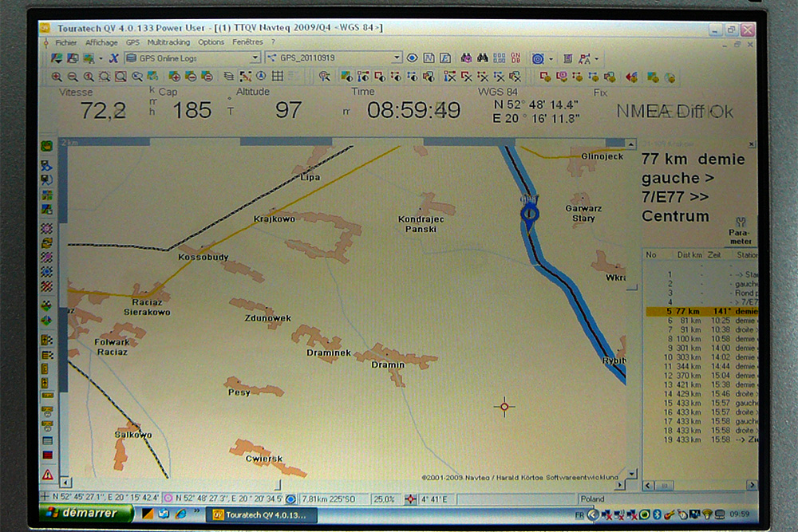Open dropdown arrow next to map icon
798x532 pixels.
click(x=101, y=59)
